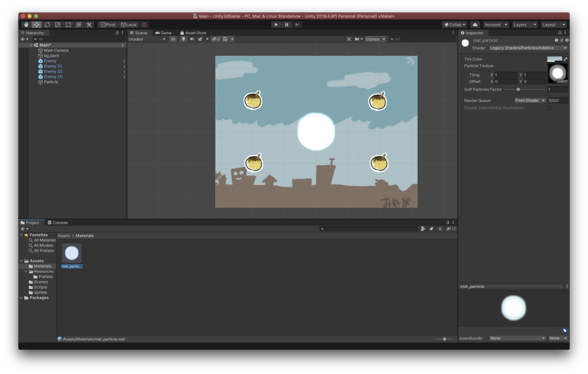Toggle Pivot handle position mode
The height and width of the screenshot is (374, 588).
click(x=107, y=25)
